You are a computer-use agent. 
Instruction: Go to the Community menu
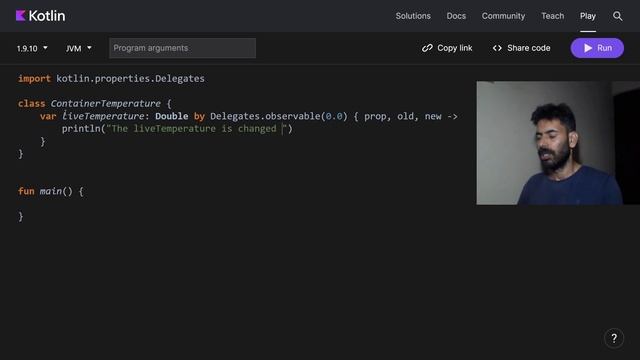(x=503, y=16)
